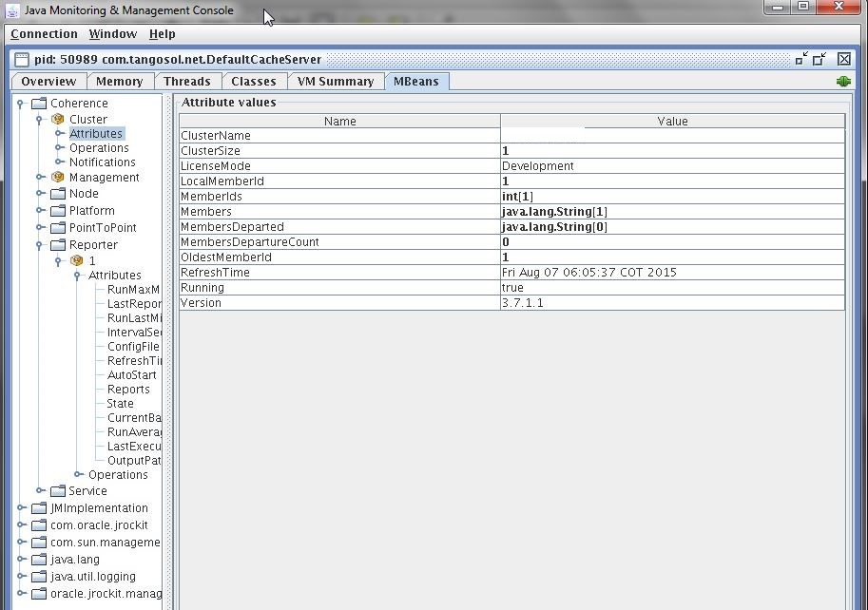Iconify the pid 50989 internal frame

coord(801,59)
